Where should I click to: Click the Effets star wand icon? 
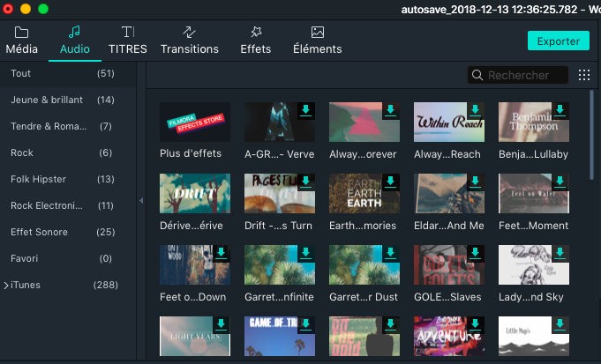click(256, 32)
